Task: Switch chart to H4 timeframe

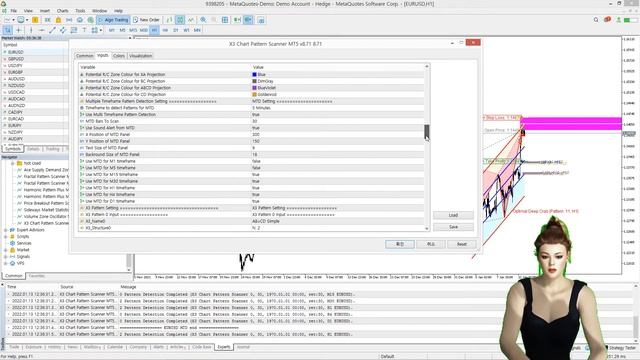Action: tap(165, 30)
